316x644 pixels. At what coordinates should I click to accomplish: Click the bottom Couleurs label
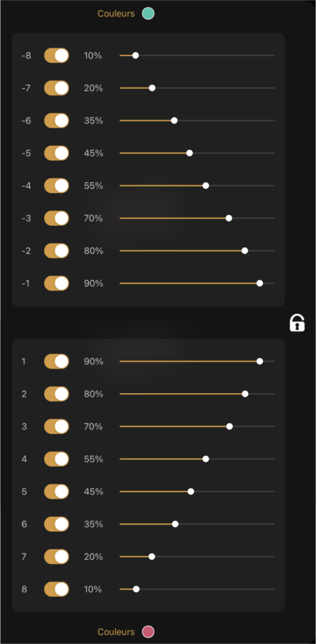(x=116, y=631)
